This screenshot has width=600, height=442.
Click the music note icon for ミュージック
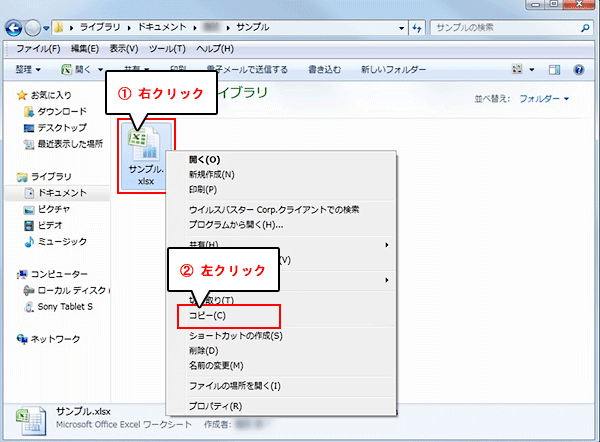[29, 241]
